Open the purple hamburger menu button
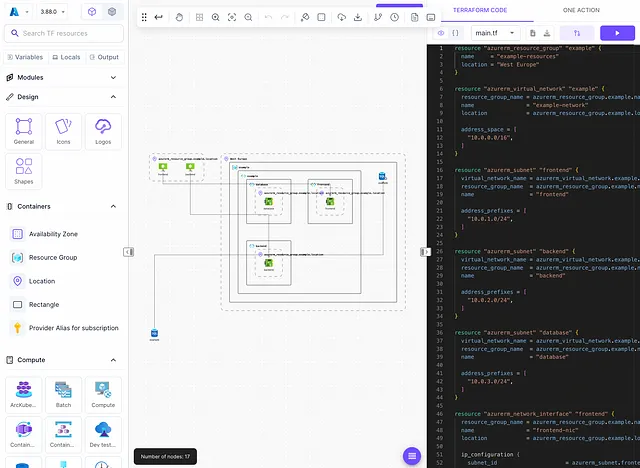 coord(412,456)
